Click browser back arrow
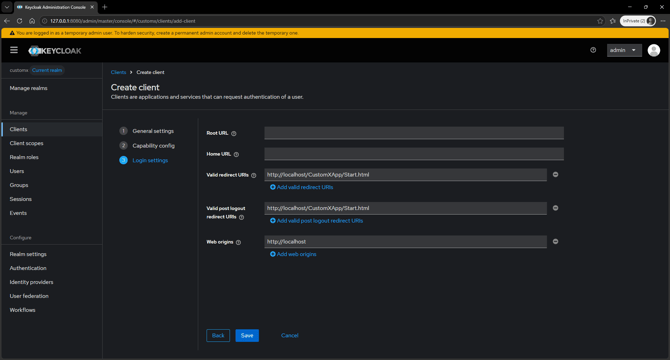The width and height of the screenshot is (670, 360). pos(7,21)
